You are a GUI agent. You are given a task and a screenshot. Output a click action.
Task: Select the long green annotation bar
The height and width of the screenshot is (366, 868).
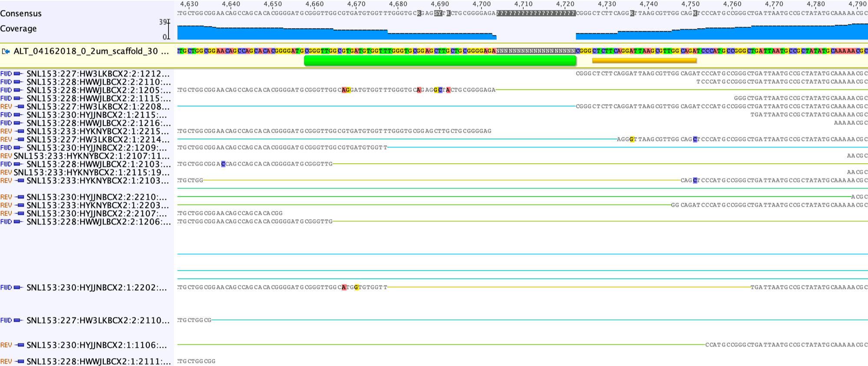440,61
